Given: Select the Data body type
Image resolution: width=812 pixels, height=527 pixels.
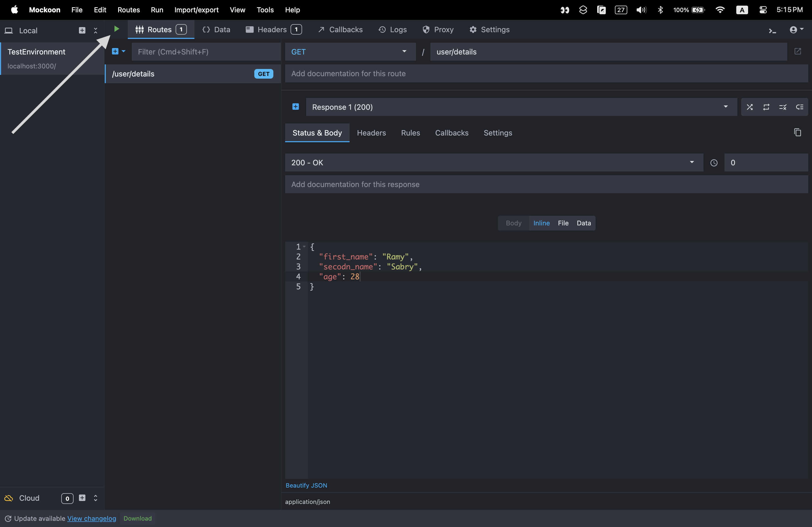Looking at the screenshot, I should coord(583,223).
